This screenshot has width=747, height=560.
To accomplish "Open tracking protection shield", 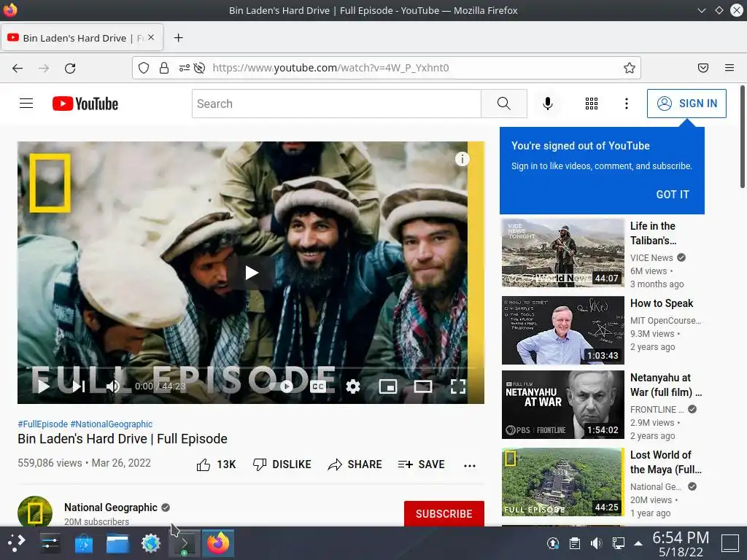I will [144, 68].
